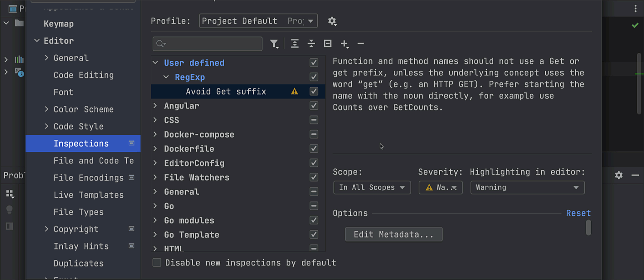This screenshot has height=280, width=644.
Task: Enable Disable new inspections by default
Action: tap(157, 262)
